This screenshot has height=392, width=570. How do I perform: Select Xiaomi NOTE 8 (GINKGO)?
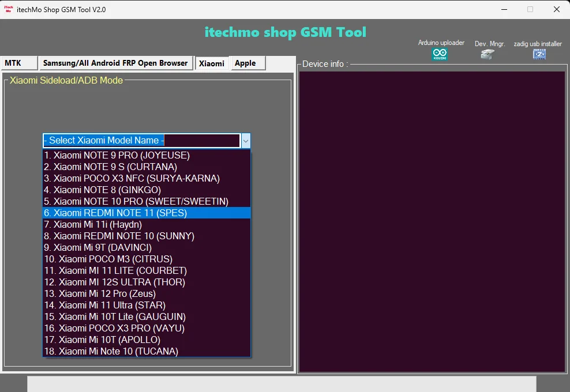[147, 190]
